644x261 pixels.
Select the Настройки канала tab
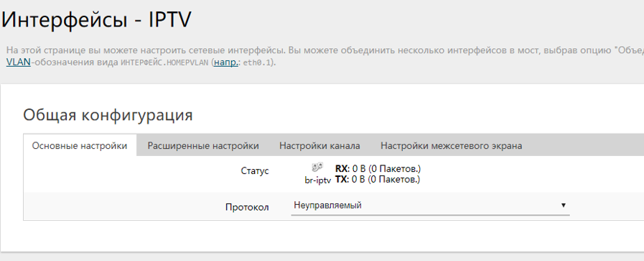coord(319,145)
